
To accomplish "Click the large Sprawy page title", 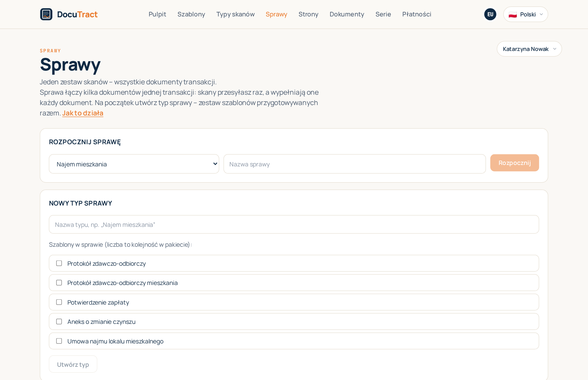I will tap(70, 65).
